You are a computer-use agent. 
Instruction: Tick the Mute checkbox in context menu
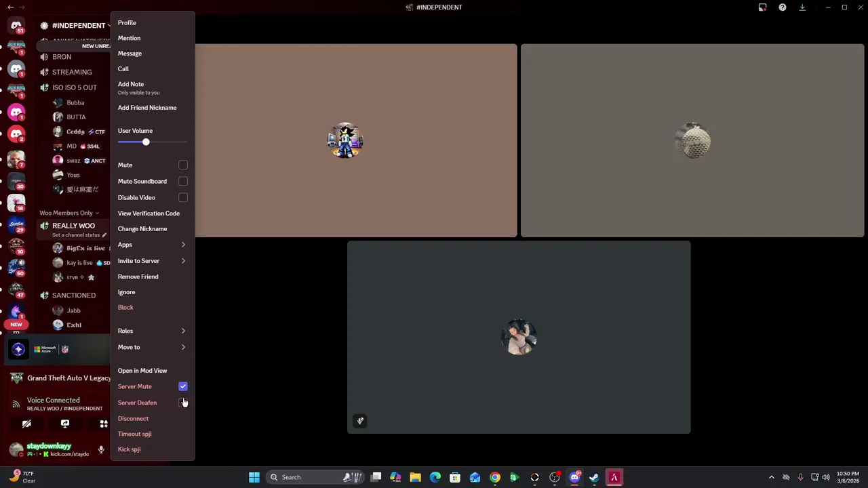tap(183, 165)
